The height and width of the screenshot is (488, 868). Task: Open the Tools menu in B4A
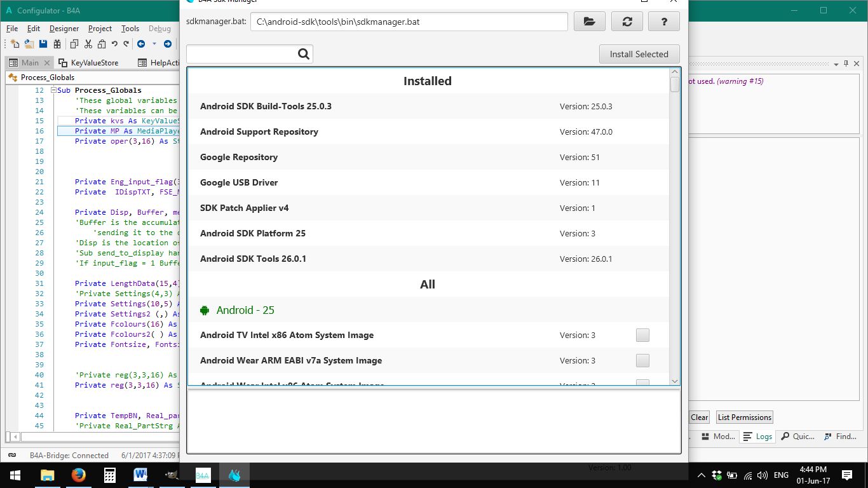pos(130,29)
